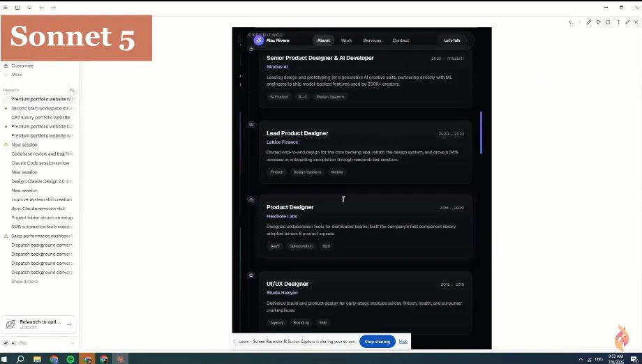
Task: Click the ENG language indicator
Action: click(599, 359)
